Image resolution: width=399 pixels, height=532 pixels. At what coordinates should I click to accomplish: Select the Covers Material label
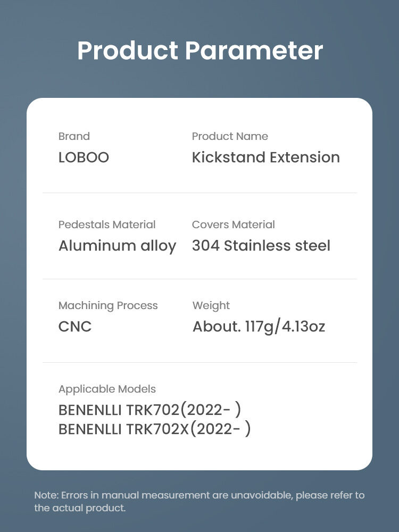click(234, 225)
